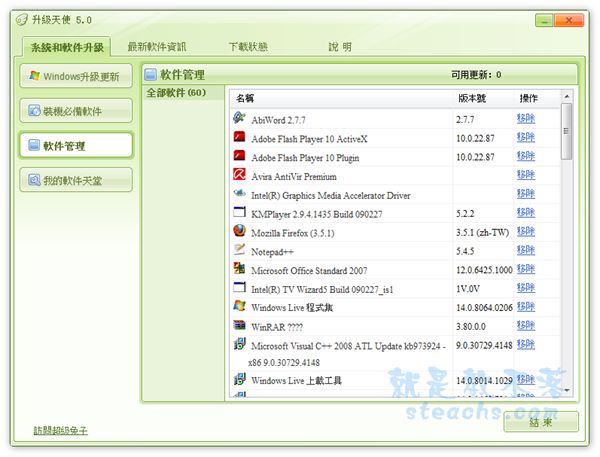Click 移除 for Avira AntiVir Premium
The image size is (600, 457).
click(x=526, y=175)
